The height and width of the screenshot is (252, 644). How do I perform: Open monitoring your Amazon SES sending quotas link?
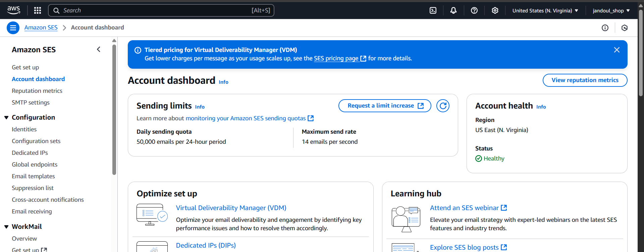pyautogui.click(x=250, y=118)
